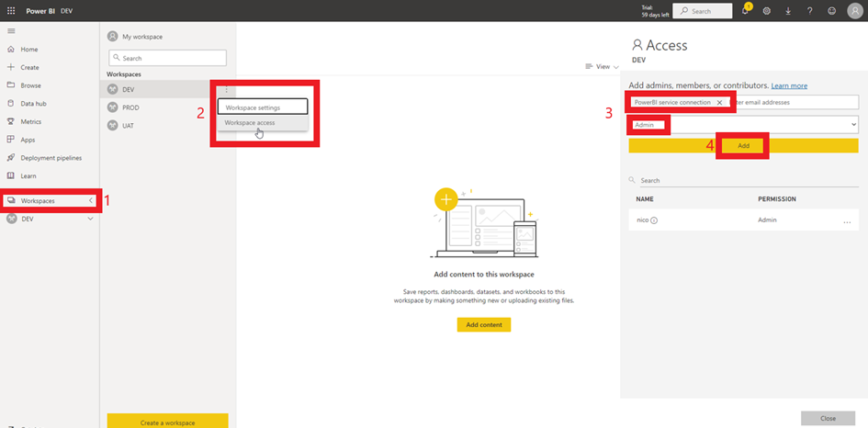868x428 pixels.
Task: Click the DEV workspace more options ellipsis
Action: tap(226, 90)
